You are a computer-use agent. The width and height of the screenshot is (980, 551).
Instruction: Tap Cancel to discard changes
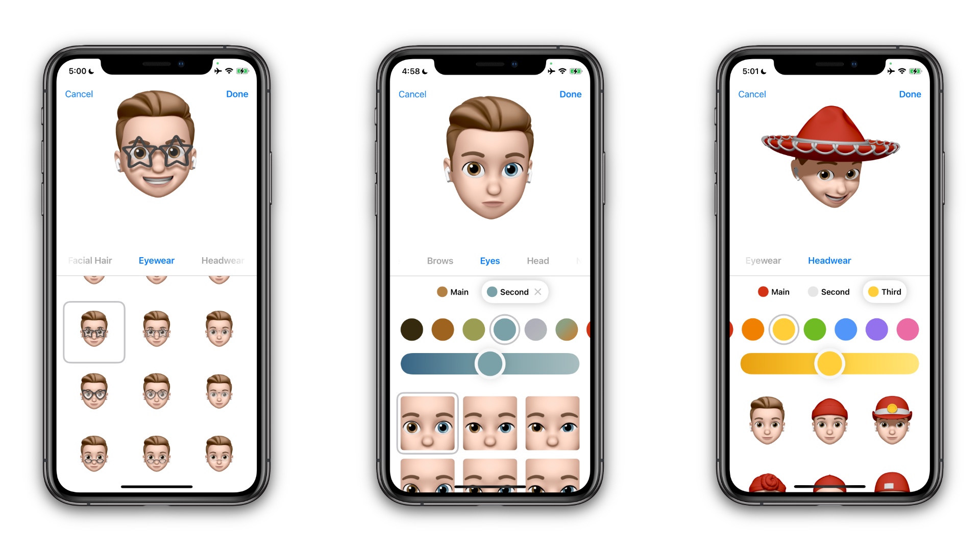pyautogui.click(x=79, y=93)
